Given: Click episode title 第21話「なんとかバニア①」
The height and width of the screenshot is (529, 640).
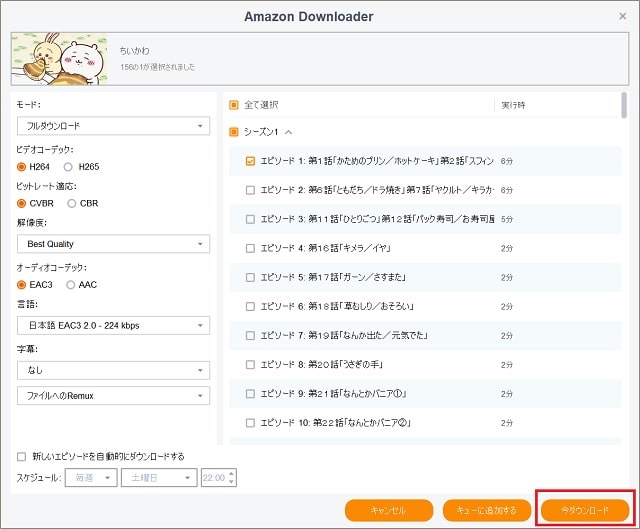Looking at the screenshot, I should point(357,393).
